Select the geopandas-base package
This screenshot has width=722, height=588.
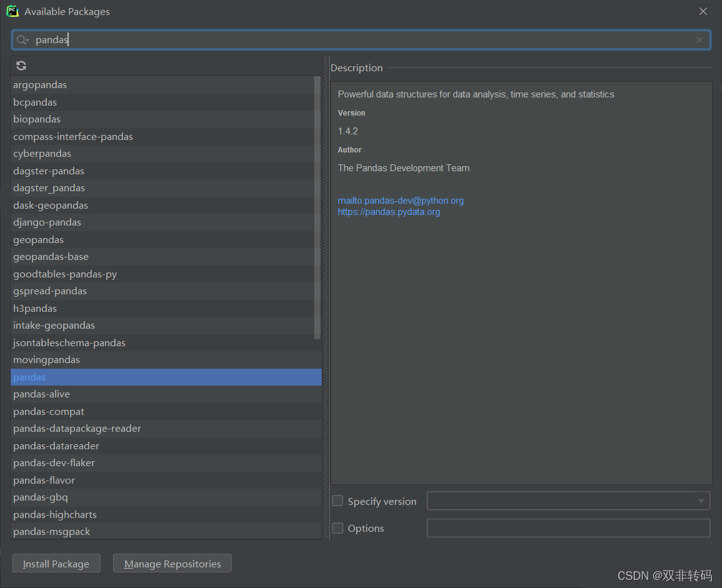tap(162, 257)
